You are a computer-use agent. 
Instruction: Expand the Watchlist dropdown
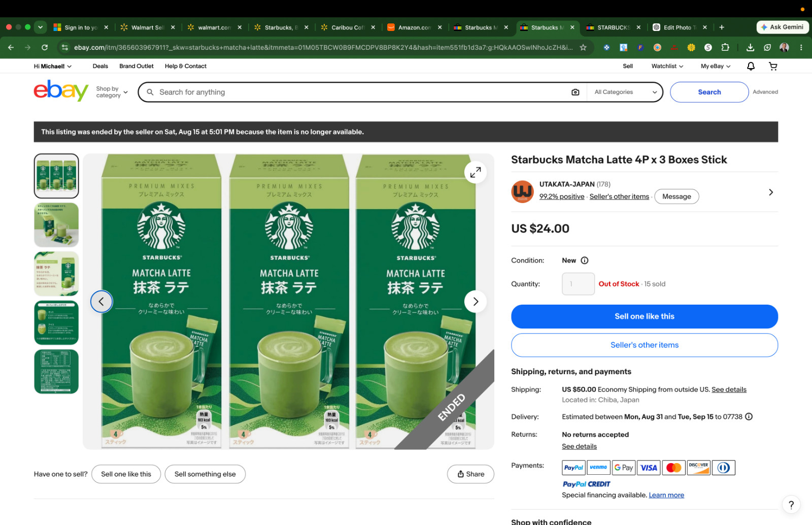pos(667,66)
